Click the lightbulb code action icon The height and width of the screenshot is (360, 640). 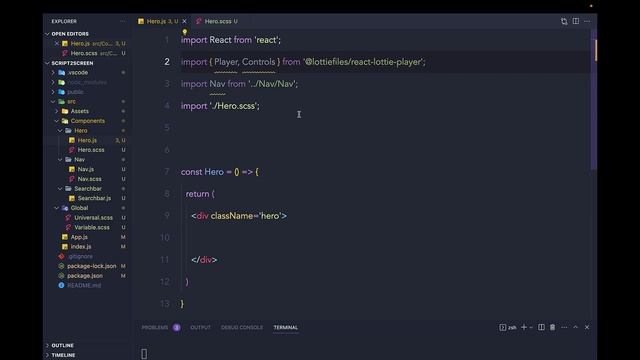tap(184, 32)
